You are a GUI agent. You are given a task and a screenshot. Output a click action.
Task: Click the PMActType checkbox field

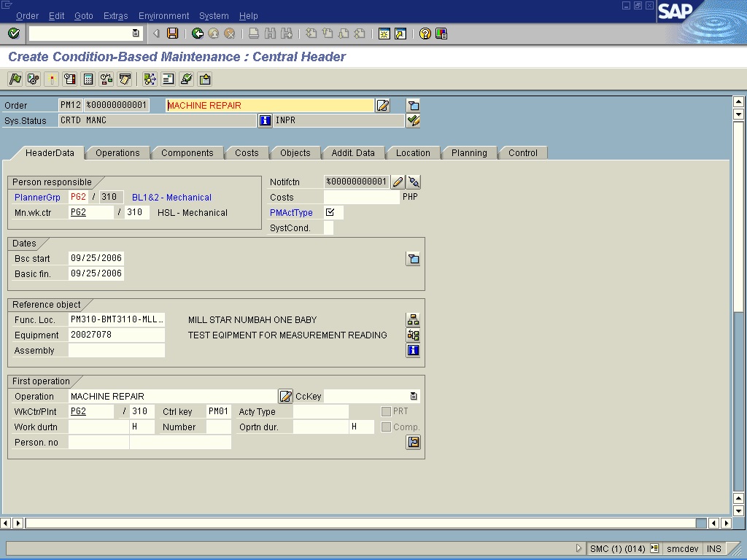pyautogui.click(x=330, y=212)
